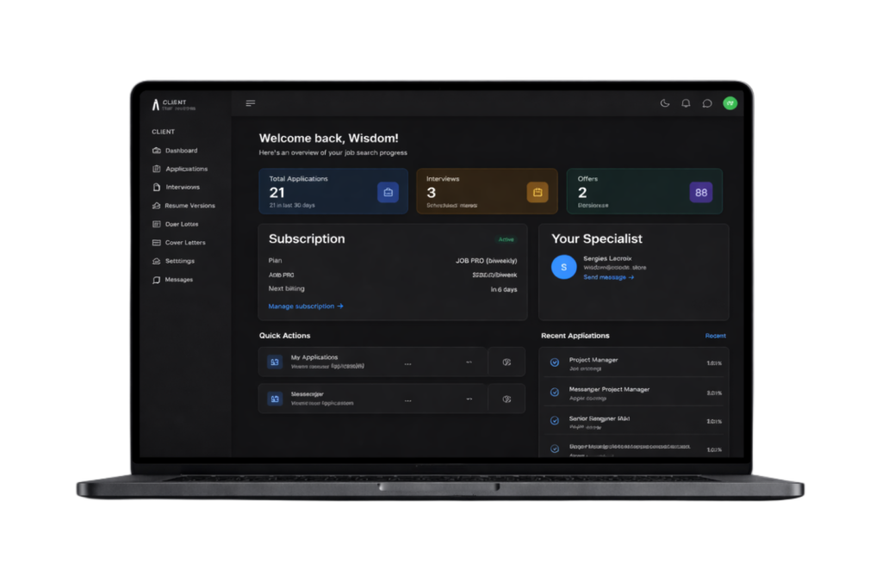
Task: Click the calendar icon on Interviews card
Action: (537, 192)
